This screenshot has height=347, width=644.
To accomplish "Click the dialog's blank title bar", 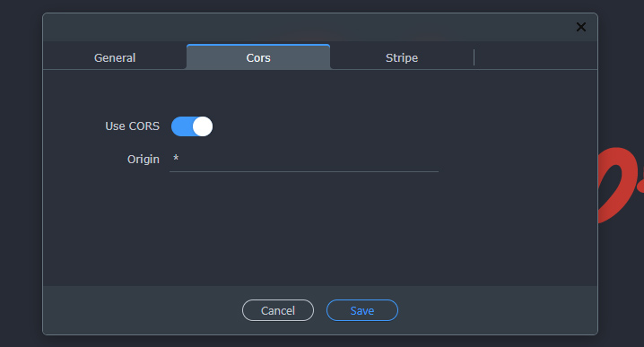I will [x=308, y=27].
